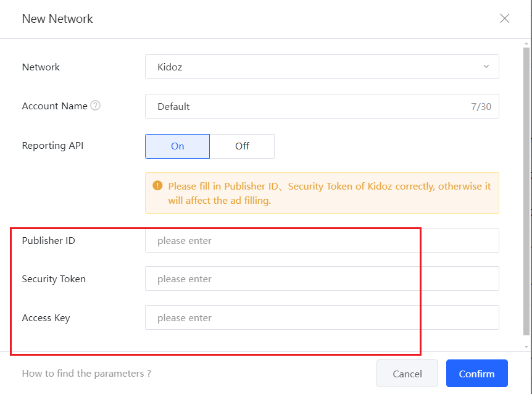532x394 pixels.
Task: Click the New Network dialog title
Action: pyautogui.click(x=57, y=19)
